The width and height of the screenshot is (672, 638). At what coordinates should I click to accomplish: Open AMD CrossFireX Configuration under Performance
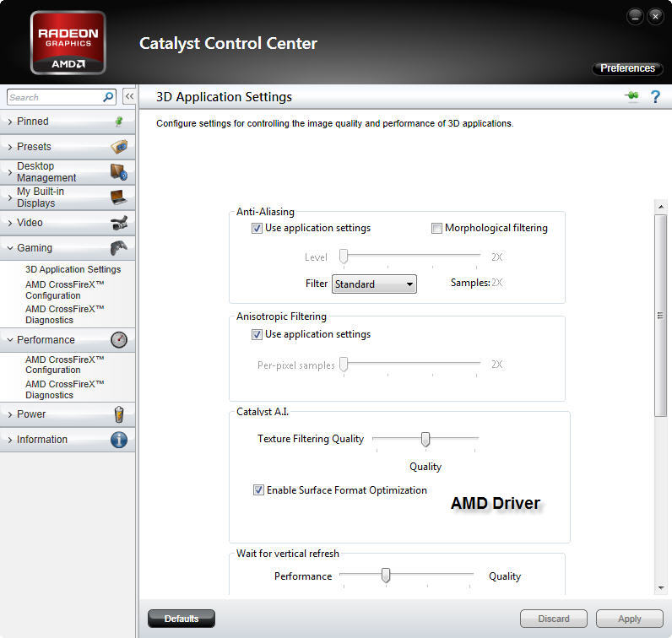[65, 365]
